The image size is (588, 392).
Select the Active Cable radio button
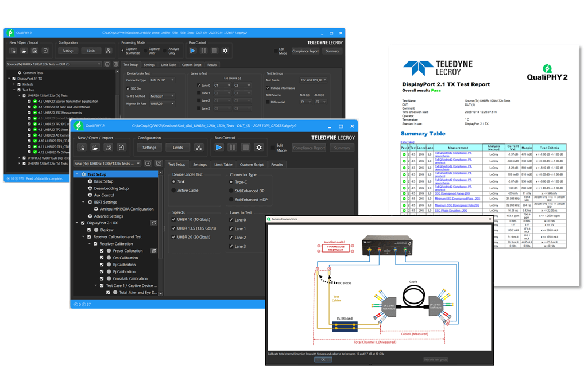(174, 190)
